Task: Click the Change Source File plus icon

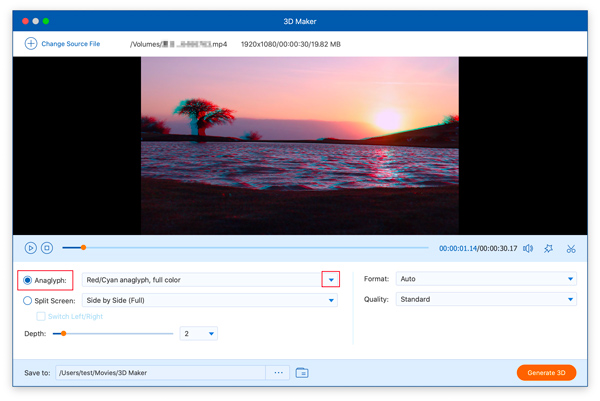Action: [31, 44]
